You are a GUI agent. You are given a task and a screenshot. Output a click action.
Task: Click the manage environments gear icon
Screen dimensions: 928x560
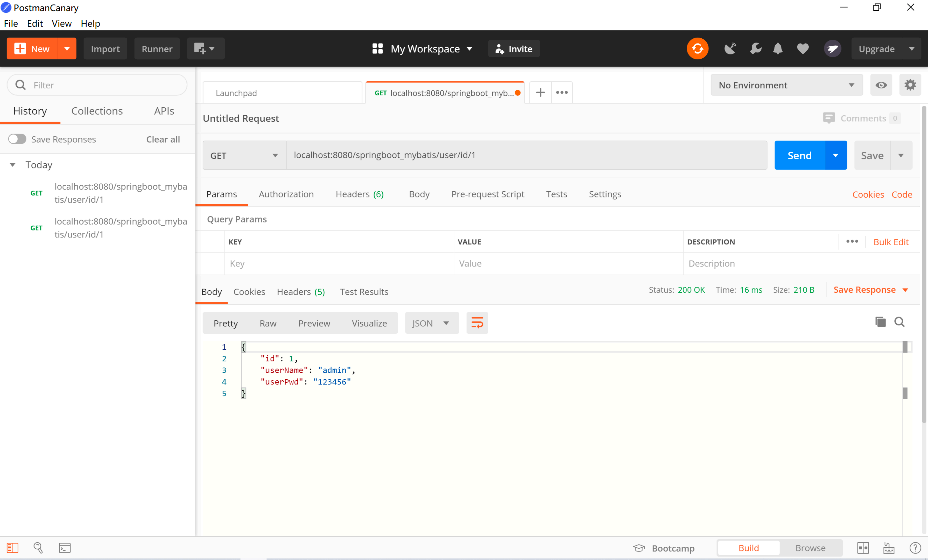click(x=910, y=85)
